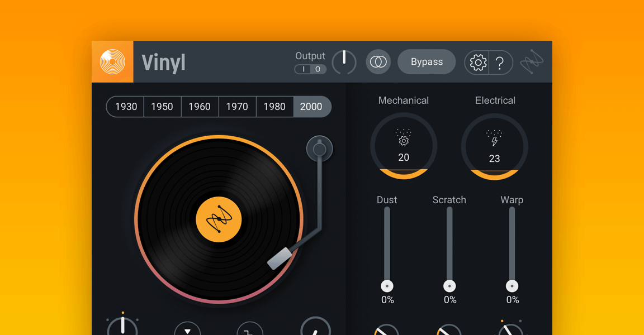Image resolution: width=644 pixels, height=335 pixels.
Task: Click the Scratch 0% value
Action: click(449, 300)
